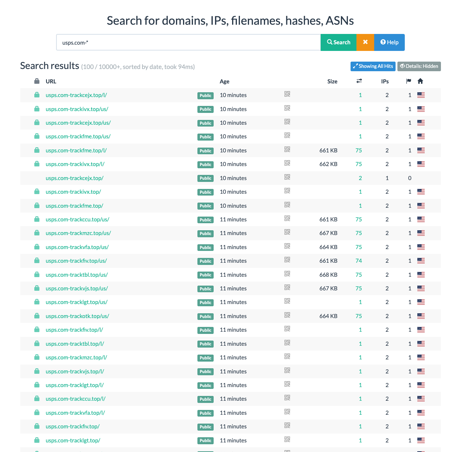Image resolution: width=476 pixels, height=452 pixels.
Task: Click the '75' hits link for usps.com-trackccu.top/us/
Action: pyautogui.click(x=358, y=219)
